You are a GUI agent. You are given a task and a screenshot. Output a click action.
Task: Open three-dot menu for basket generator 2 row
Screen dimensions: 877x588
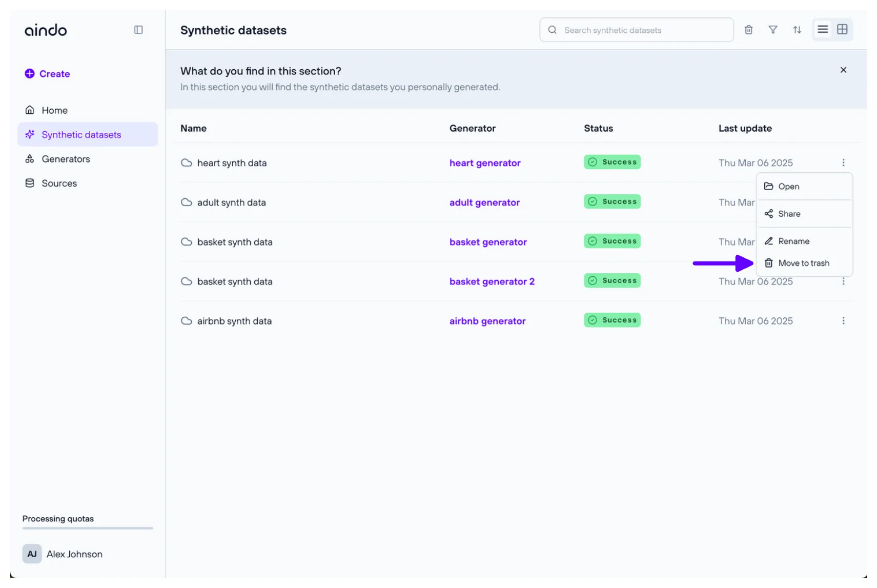pyautogui.click(x=843, y=281)
